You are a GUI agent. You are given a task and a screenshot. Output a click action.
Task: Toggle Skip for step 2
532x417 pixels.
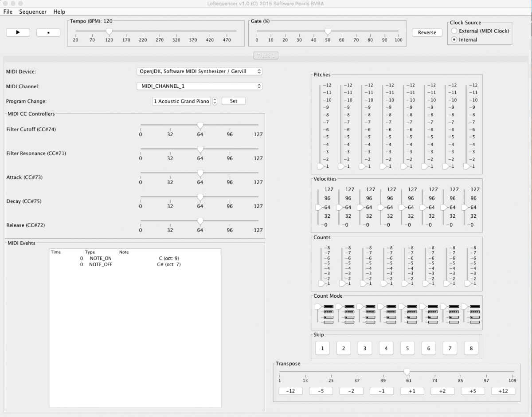[344, 348]
